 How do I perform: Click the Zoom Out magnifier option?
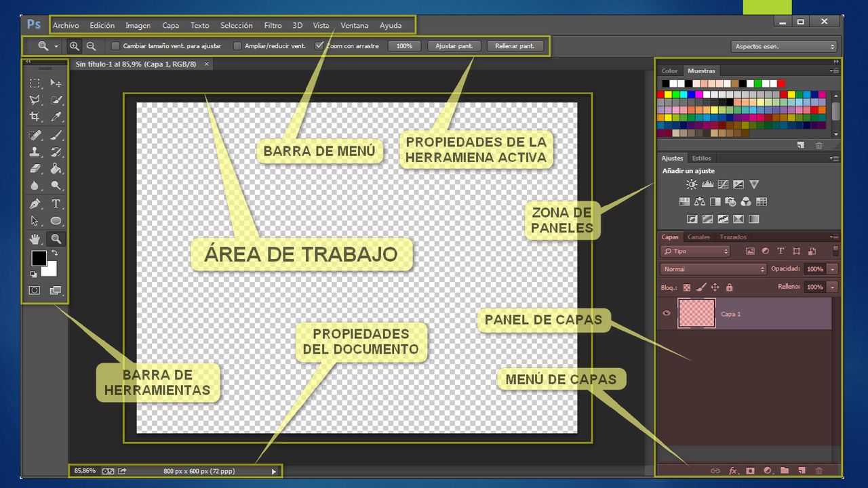[91, 46]
